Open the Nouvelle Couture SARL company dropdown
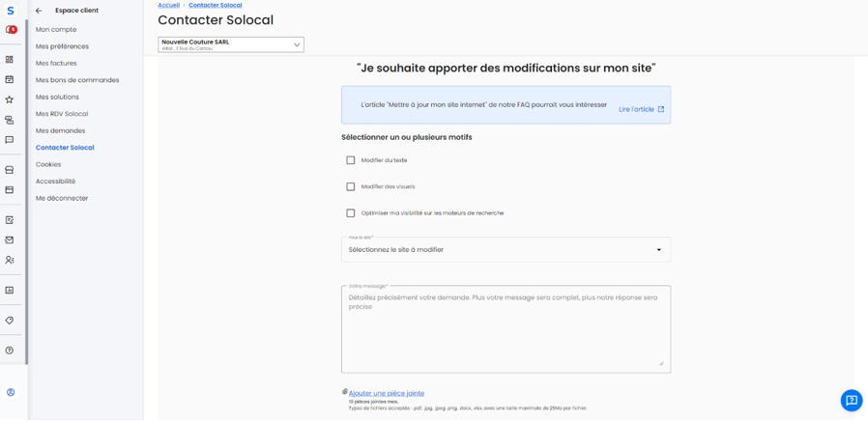This screenshot has height=422, width=868. click(231, 44)
